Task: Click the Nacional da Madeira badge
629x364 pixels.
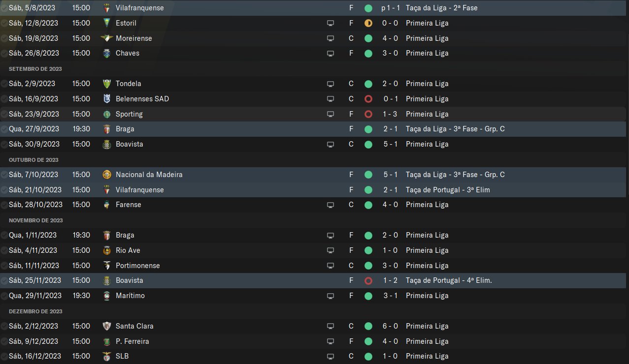Action: pos(106,175)
